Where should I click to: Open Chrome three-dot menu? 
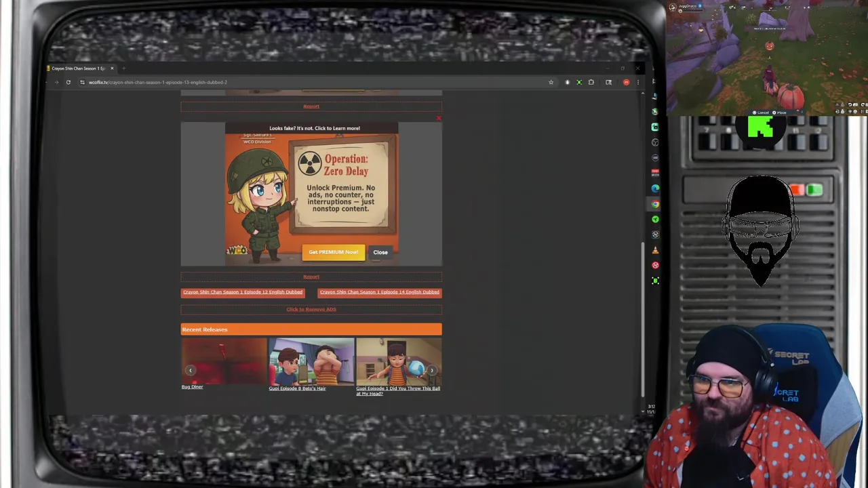click(637, 82)
